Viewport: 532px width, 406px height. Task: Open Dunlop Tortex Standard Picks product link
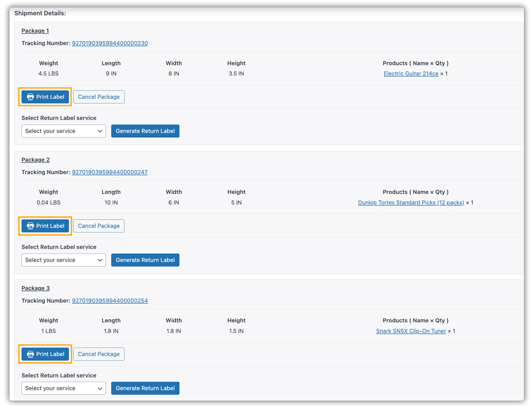(411, 203)
